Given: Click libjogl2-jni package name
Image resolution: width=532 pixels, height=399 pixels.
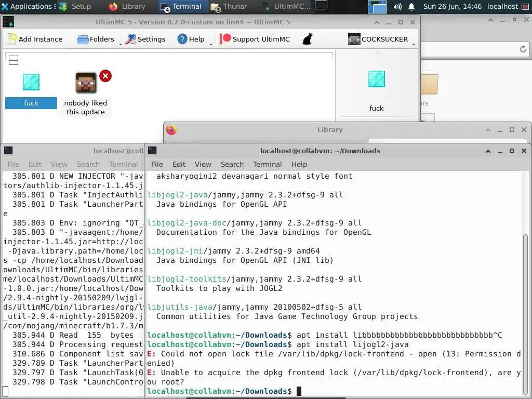Looking at the screenshot, I should 175,251.
